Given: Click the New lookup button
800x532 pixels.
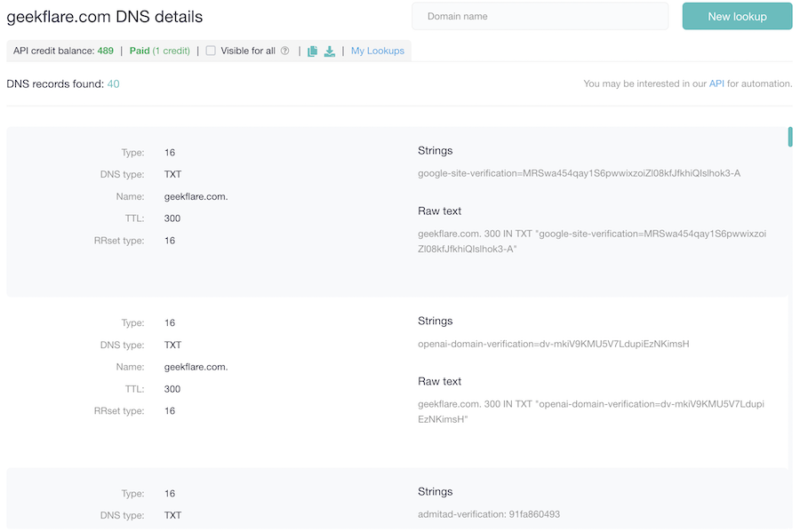Looking at the screenshot, I should (x=737, y=16).
